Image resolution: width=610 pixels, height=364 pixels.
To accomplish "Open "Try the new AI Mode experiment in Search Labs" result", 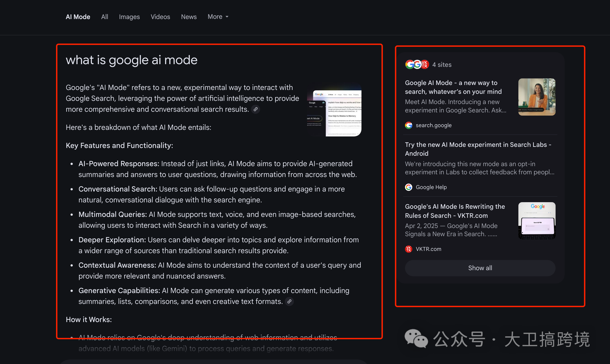I will point(478,149).
